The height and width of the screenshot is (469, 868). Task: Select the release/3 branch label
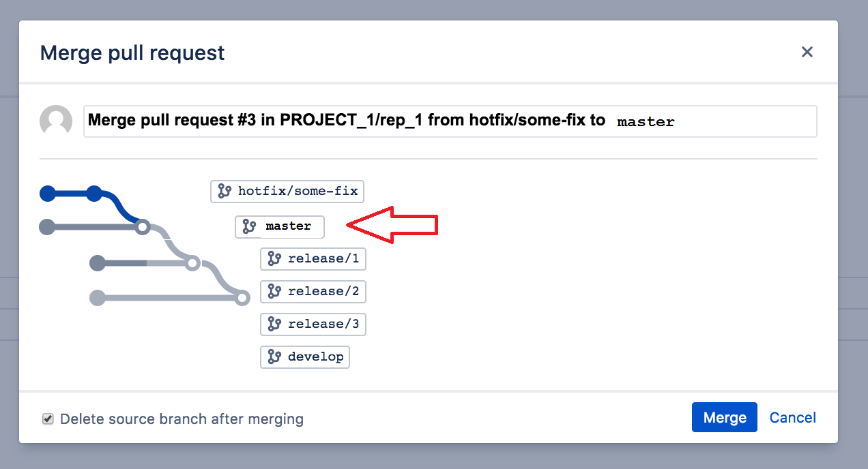[x=313, y=324]
